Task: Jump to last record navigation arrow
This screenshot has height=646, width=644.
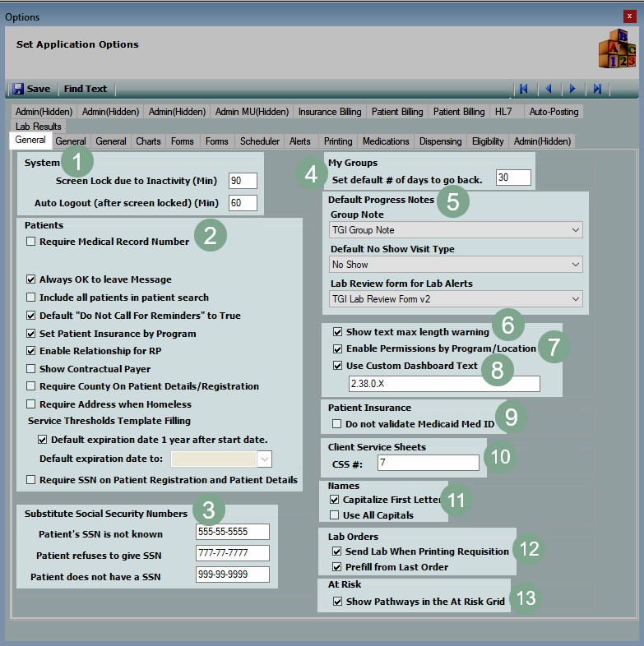Action: (598, 89)
